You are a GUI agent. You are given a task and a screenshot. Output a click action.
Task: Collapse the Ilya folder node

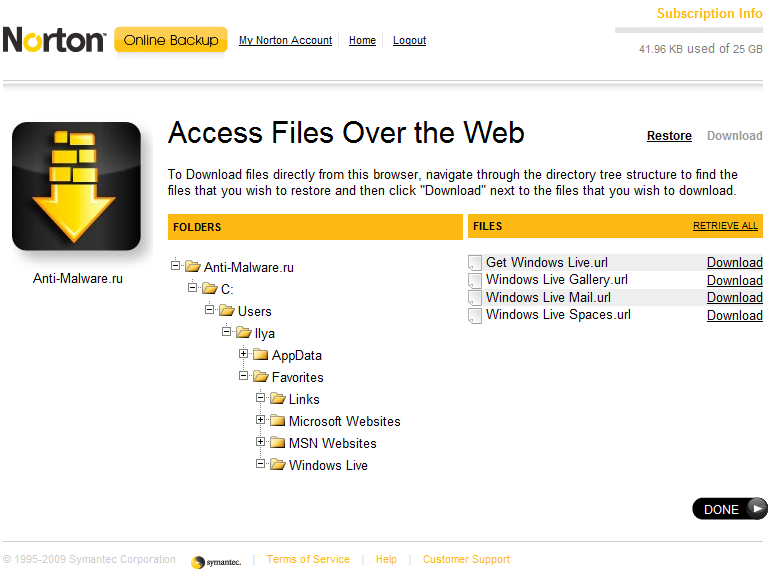[227, 331]
